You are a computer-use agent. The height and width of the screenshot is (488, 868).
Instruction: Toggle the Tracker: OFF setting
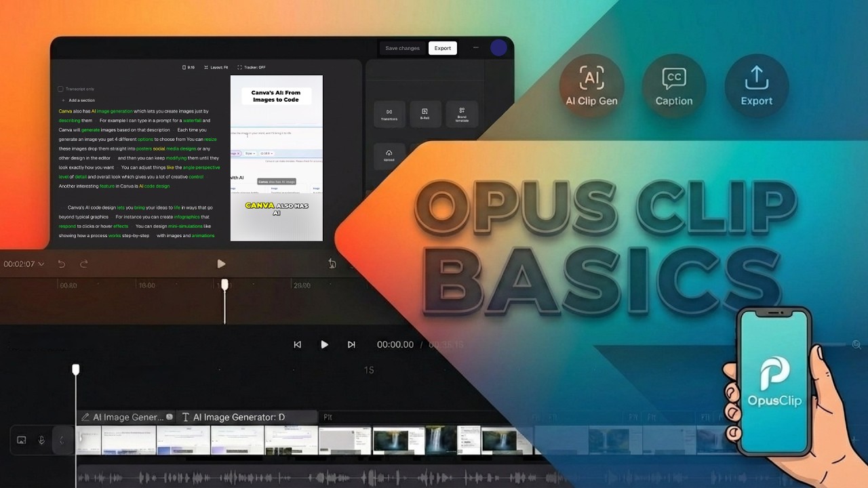point(252,67)
